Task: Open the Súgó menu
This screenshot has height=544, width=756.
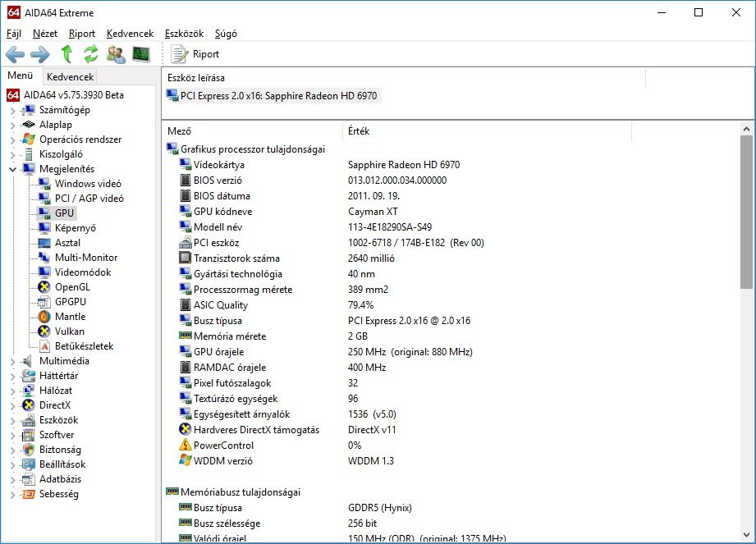Action: 226,34
